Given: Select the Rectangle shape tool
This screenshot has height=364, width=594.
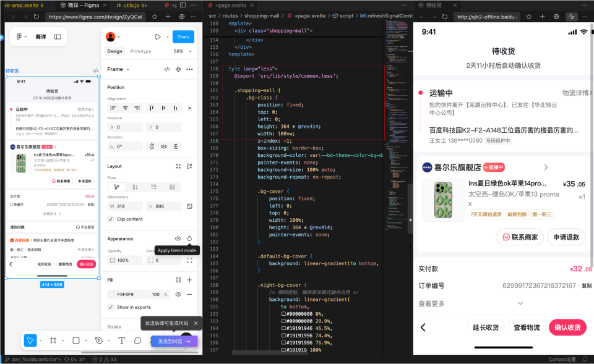Looking at the screenshot, I should pyautogui.click(x=77, y=341).
